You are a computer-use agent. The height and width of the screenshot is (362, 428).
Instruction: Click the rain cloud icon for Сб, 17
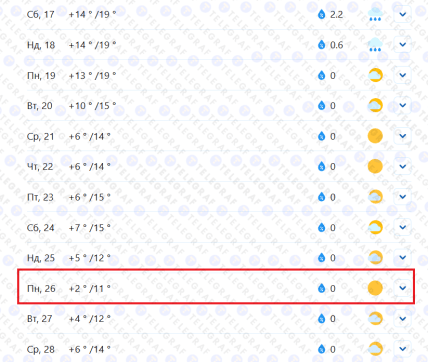tap(375, 15)
